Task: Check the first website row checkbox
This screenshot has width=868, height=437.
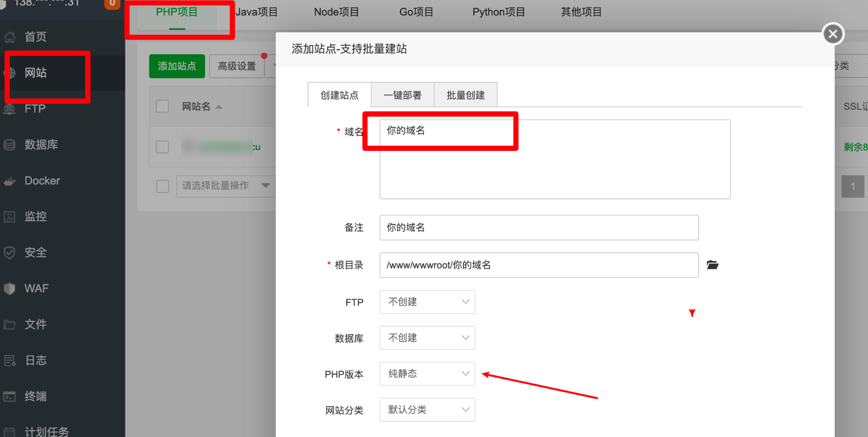Action: pyautogui.click(x=162, y=147)
